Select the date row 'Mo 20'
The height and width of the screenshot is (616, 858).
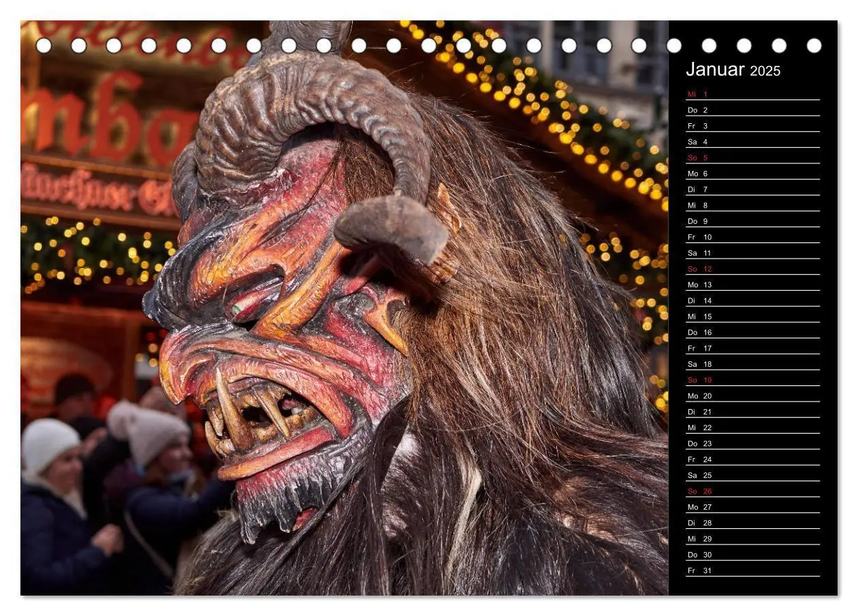(752, 395)
